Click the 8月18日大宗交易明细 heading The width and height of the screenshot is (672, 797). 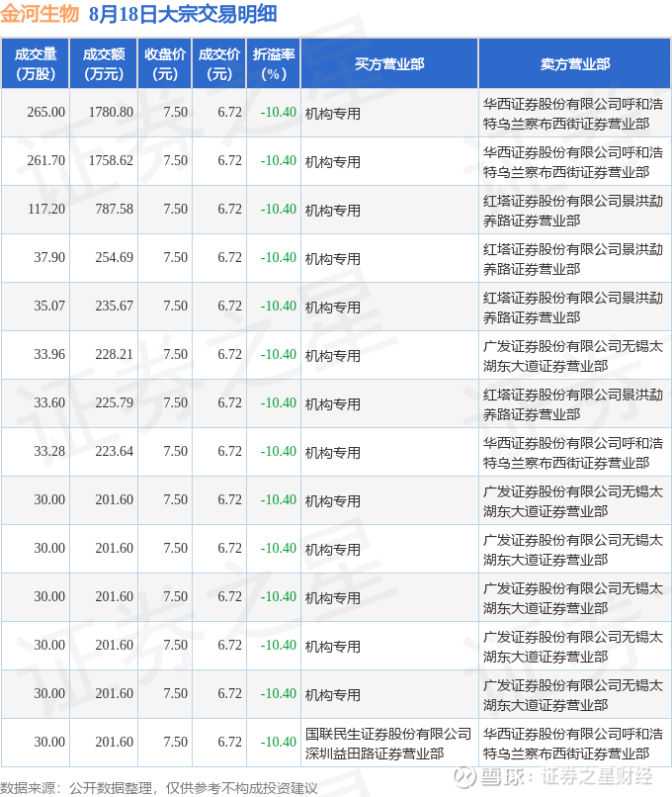click(183, 14)
